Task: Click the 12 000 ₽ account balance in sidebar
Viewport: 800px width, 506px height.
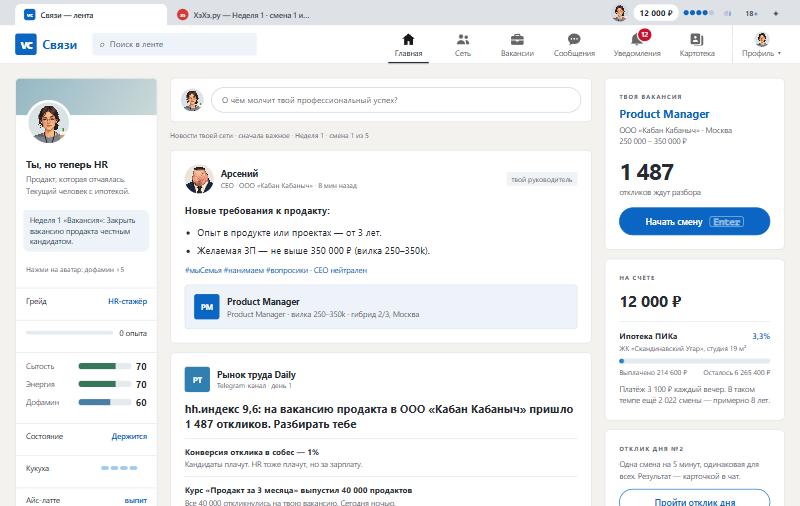Action: [650, 301]
